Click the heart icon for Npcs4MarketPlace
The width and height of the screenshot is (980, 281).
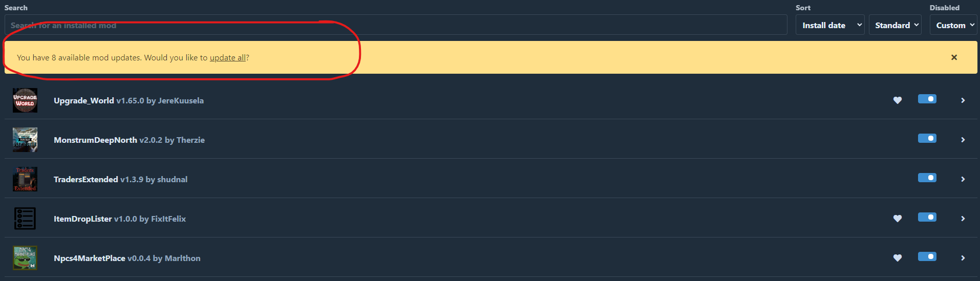[x=898, y=258]
